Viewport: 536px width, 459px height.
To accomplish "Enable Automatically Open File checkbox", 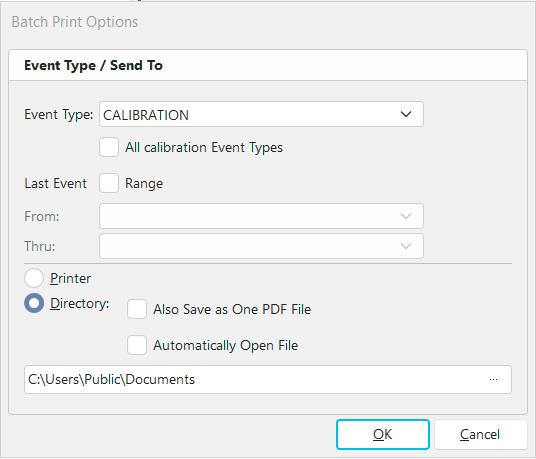I will 137,345.
